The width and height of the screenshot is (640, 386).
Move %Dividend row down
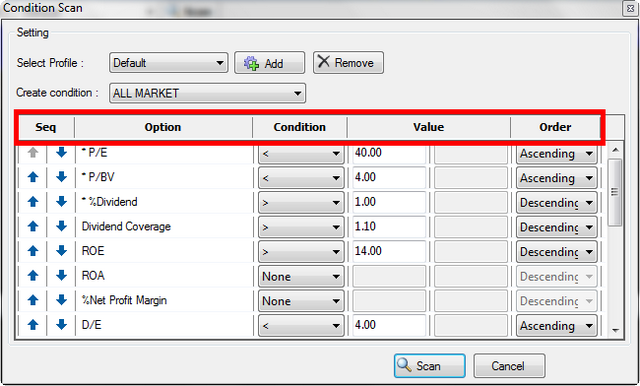tap(61, 202)
